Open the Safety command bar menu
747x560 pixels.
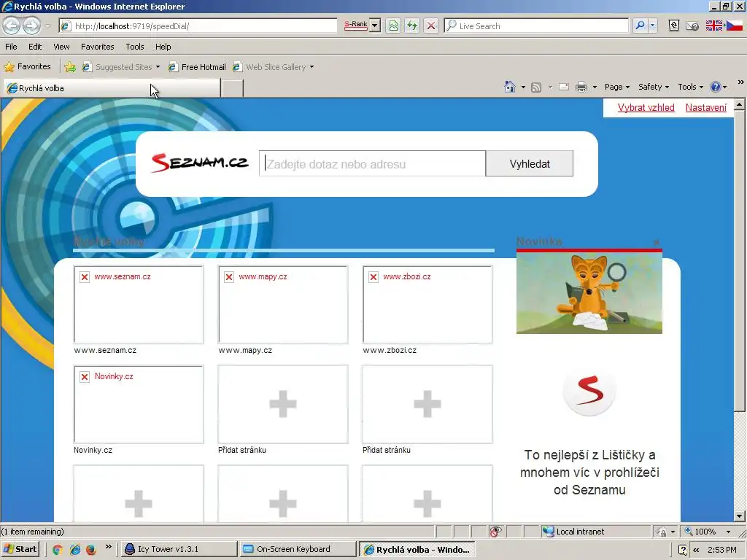pos(654,87)
